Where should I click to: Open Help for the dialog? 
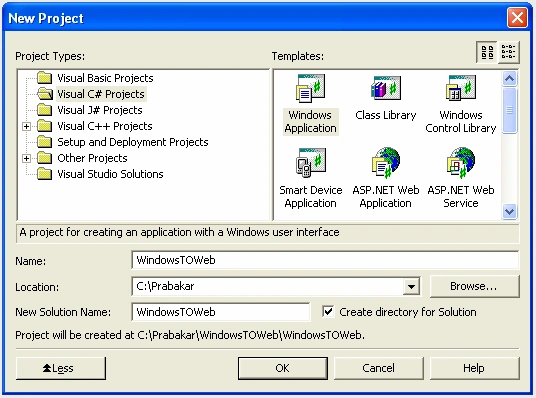[474, 368]
